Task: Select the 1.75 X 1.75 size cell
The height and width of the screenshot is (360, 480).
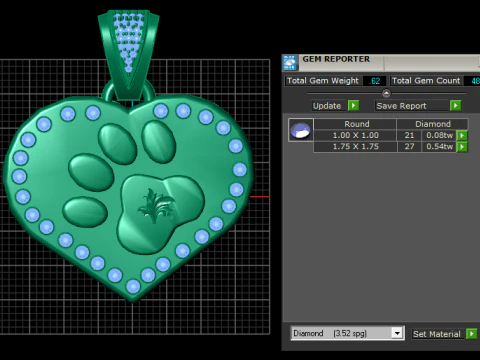Action: click(355, 147)
